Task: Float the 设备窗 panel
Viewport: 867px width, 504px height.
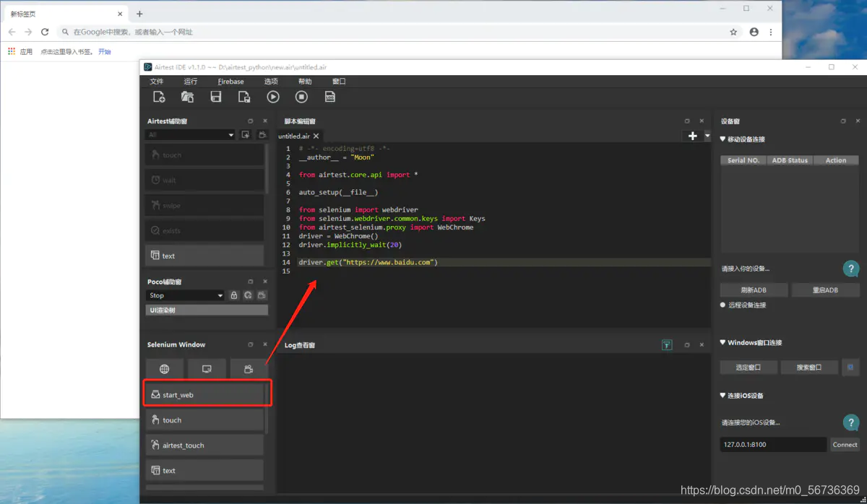Action: coord(843,121)
